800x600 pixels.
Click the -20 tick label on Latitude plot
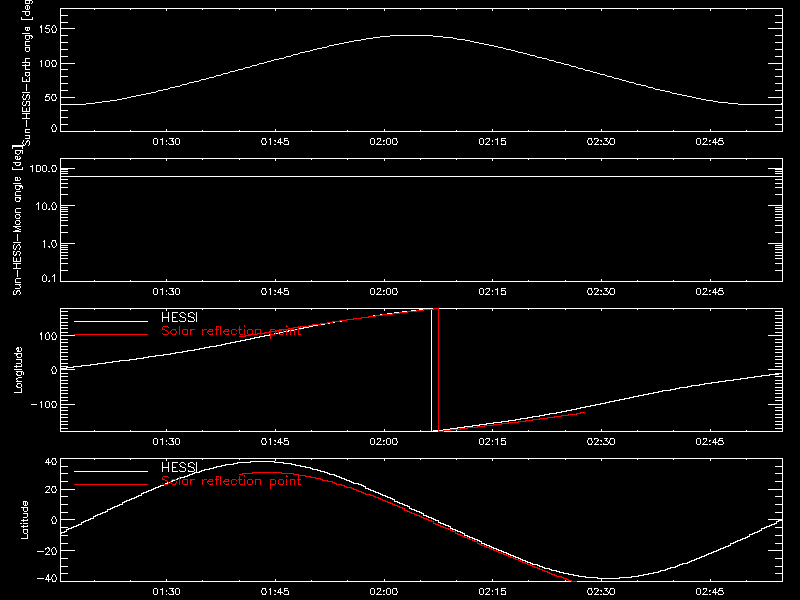tap(47, 551)
